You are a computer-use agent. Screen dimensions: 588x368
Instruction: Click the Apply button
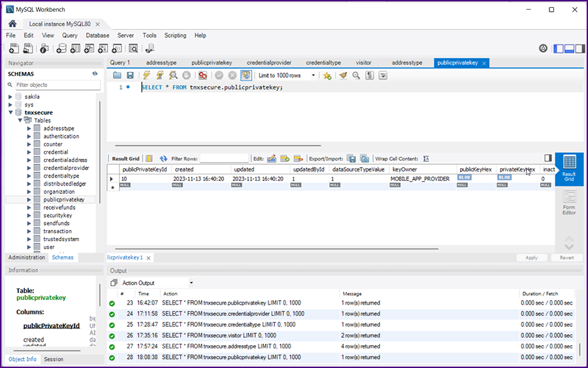pos(531,258)
